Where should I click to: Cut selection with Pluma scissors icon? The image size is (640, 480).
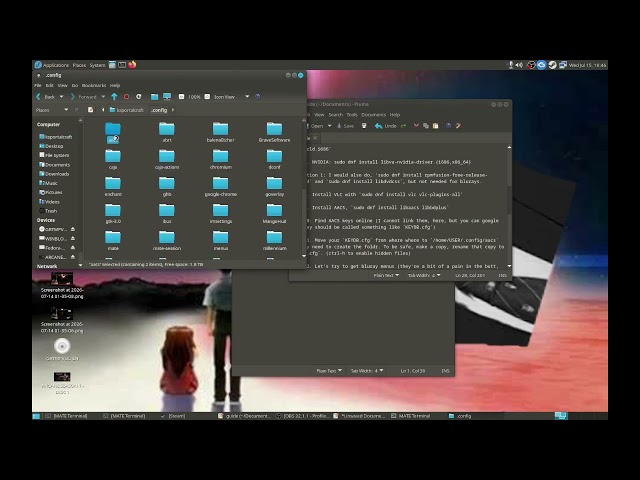click(416, 126)
